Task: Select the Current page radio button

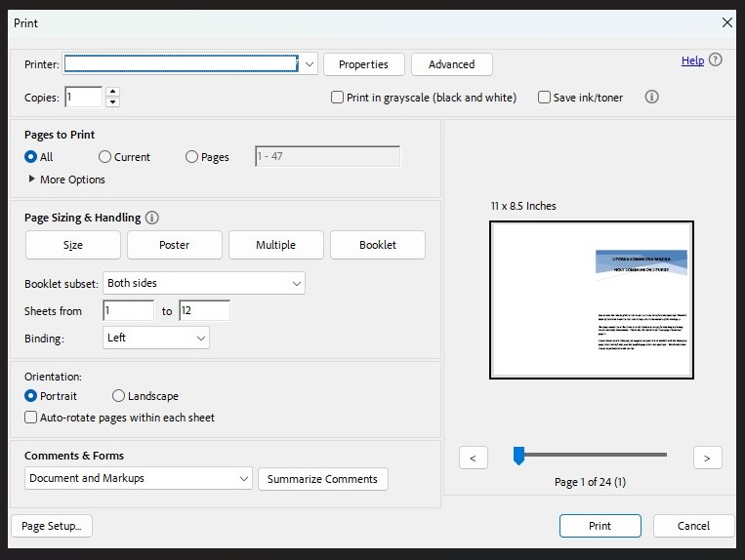Action: tap(104, 157)
